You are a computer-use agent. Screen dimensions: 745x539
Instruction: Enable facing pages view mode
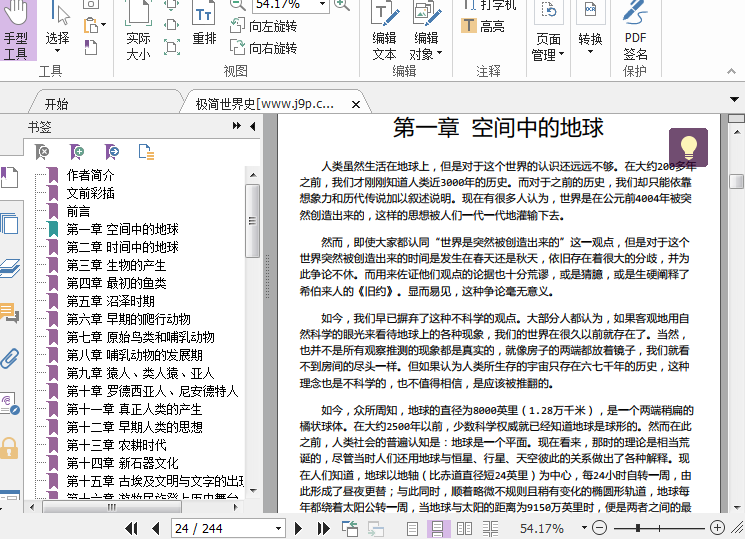point(464,528)
